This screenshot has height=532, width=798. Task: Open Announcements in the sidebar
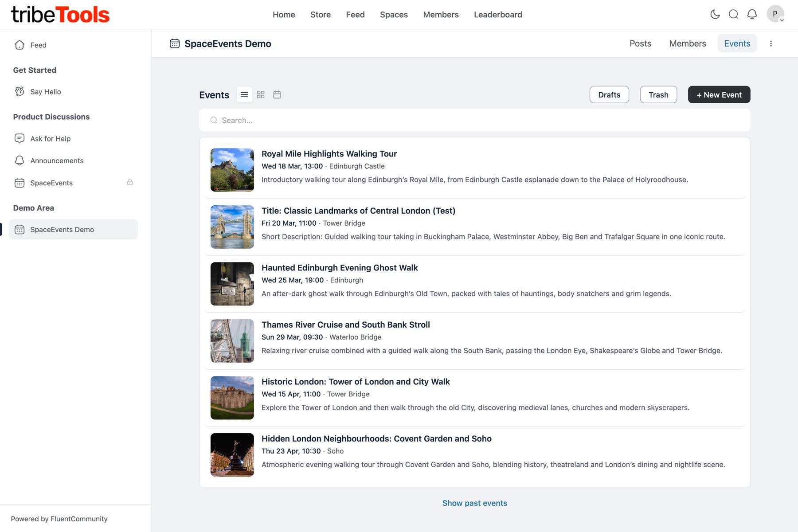click(x=57, y=160)
